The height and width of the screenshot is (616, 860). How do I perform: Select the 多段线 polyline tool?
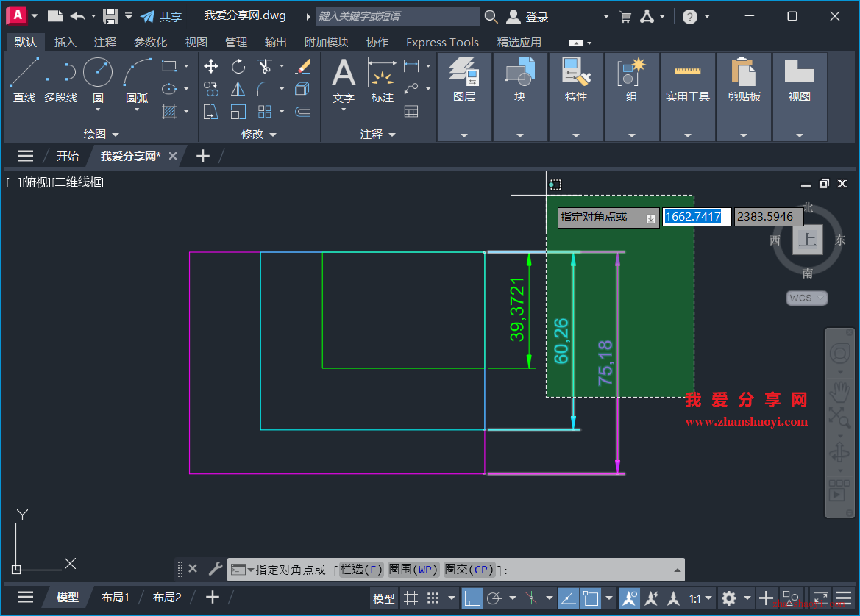point(61,80)
